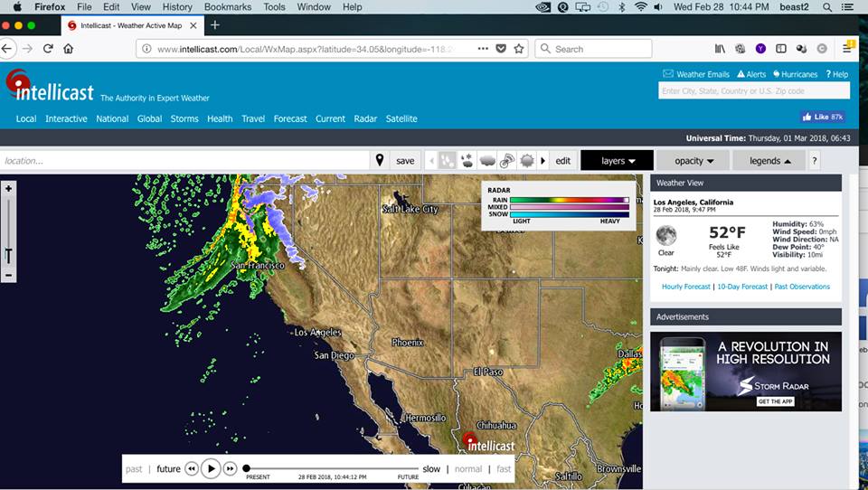
Task: Click the location search input field
Action: click(x=185, y=161)
